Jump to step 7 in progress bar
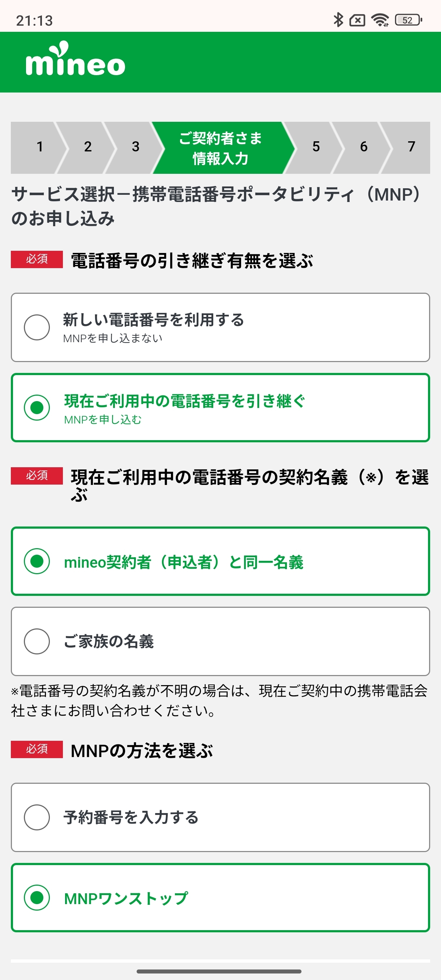Viewport: 441px width, 980px height. click(x=411, y=147)
